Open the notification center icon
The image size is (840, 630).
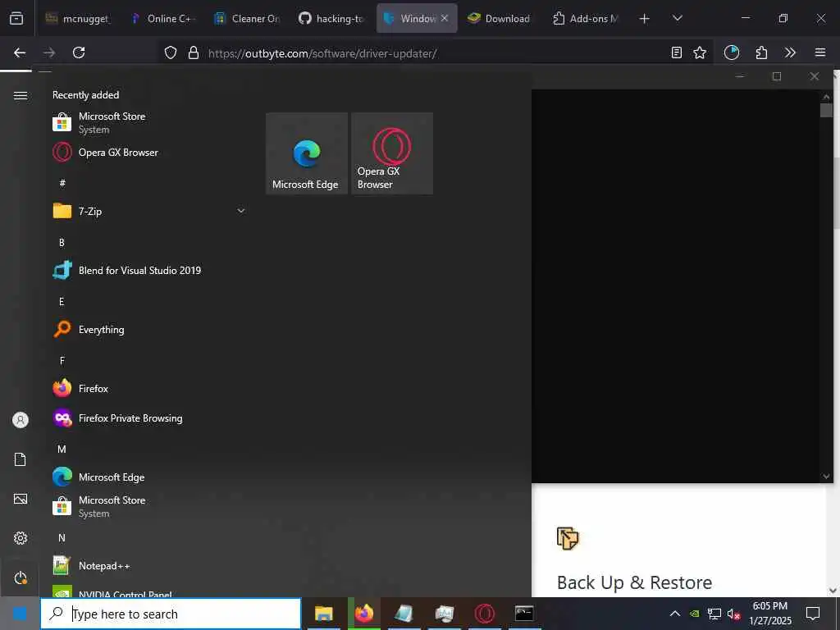pyautogui.click(x=813, y=614)
